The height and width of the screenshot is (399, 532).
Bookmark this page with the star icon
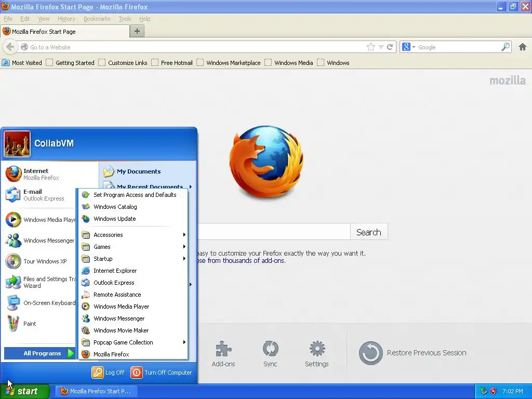coord(371,47)
